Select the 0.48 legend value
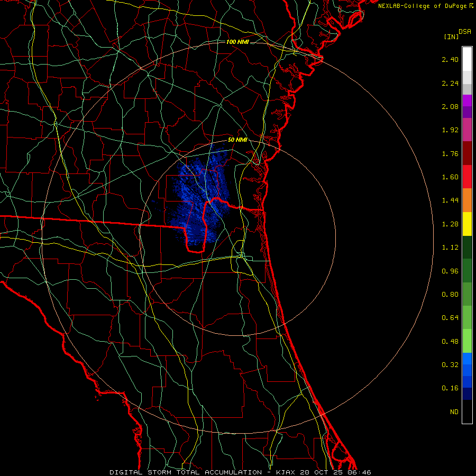 point(450,342)
